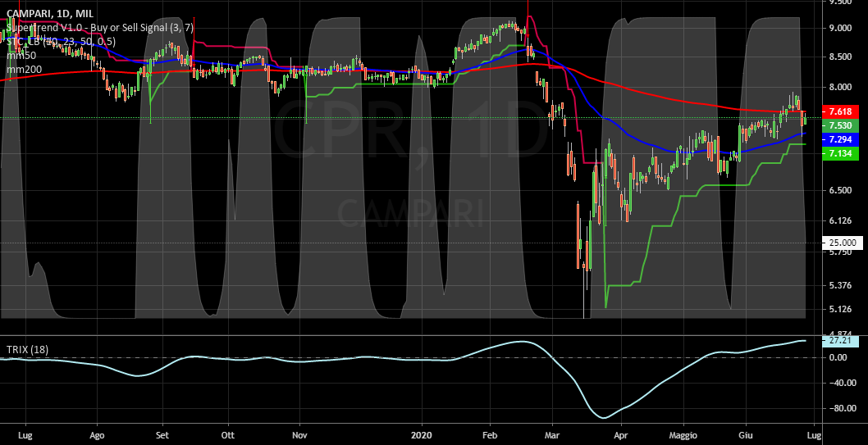The width and height of the screenshot is (868, 445).
Task: Click the 5.750 price axis label
Action: click(840, 252)
